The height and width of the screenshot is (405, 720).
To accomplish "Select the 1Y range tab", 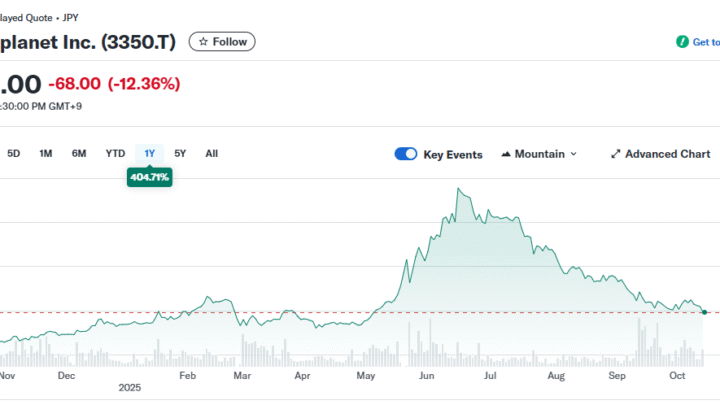I will tap(150, 153).
